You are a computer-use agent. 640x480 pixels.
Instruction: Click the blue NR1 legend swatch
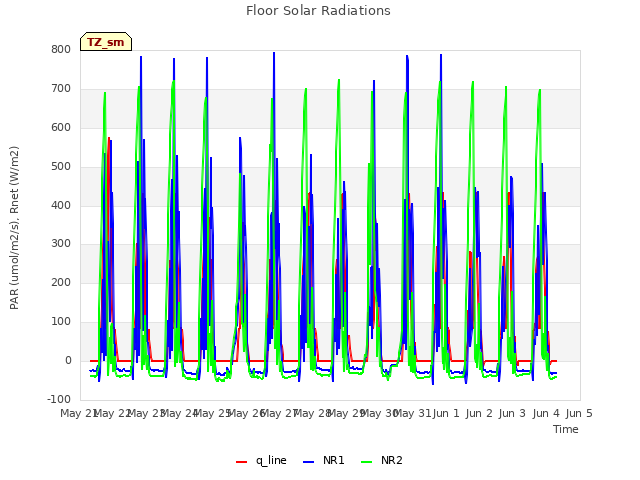(x=309, y=462)
